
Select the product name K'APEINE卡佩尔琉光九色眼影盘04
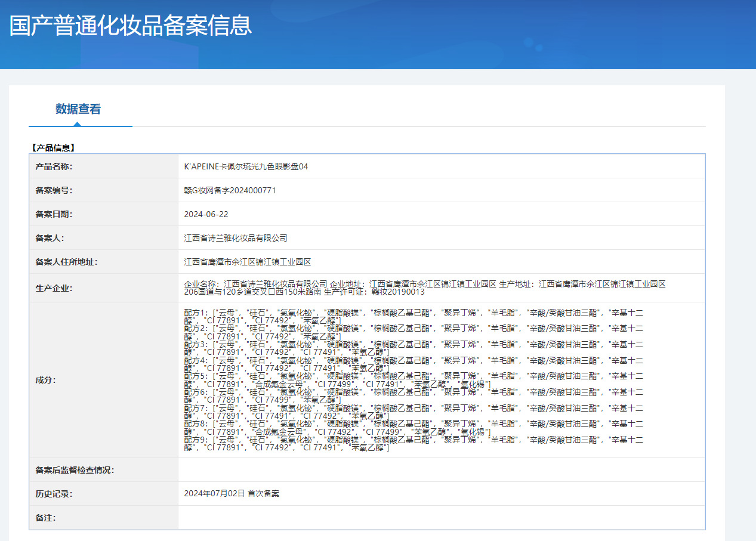pos(246,166)
